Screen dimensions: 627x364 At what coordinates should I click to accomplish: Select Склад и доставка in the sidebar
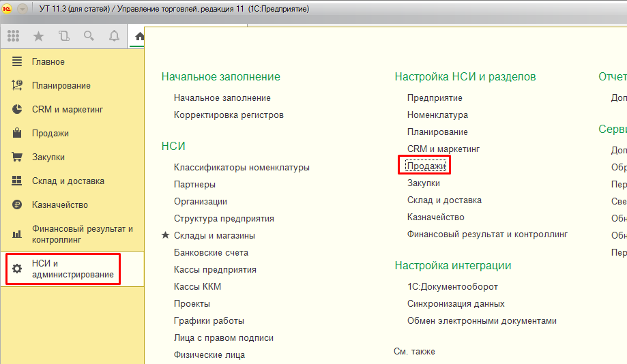pyautogui.click(x=68, y=181)
